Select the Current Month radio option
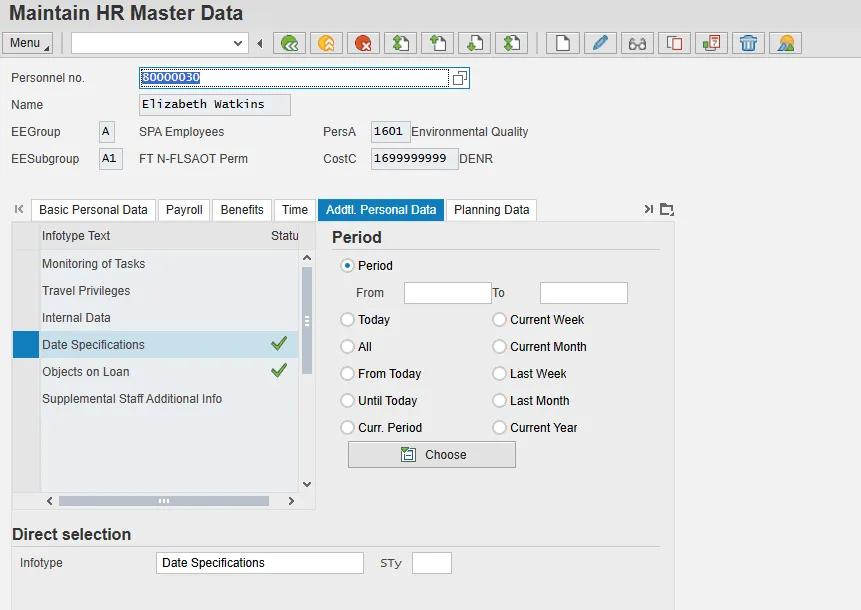This screenshot has height=610, width=861. coord(500,347)
